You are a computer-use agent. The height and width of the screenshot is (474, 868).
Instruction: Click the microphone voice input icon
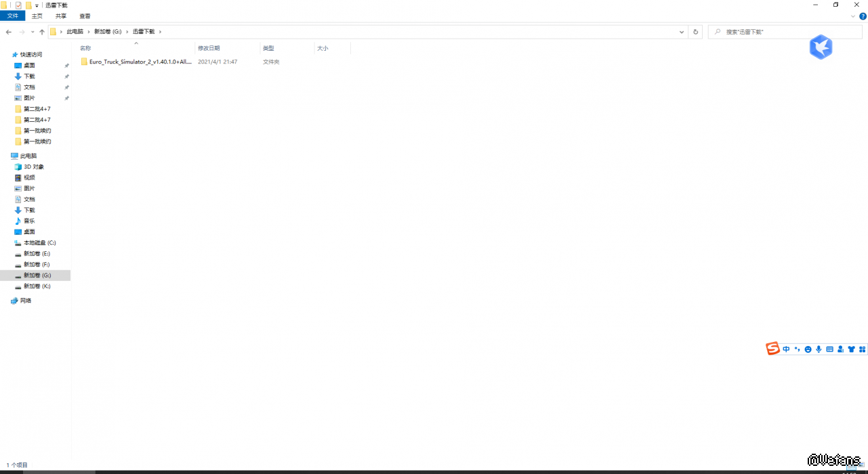819,349
